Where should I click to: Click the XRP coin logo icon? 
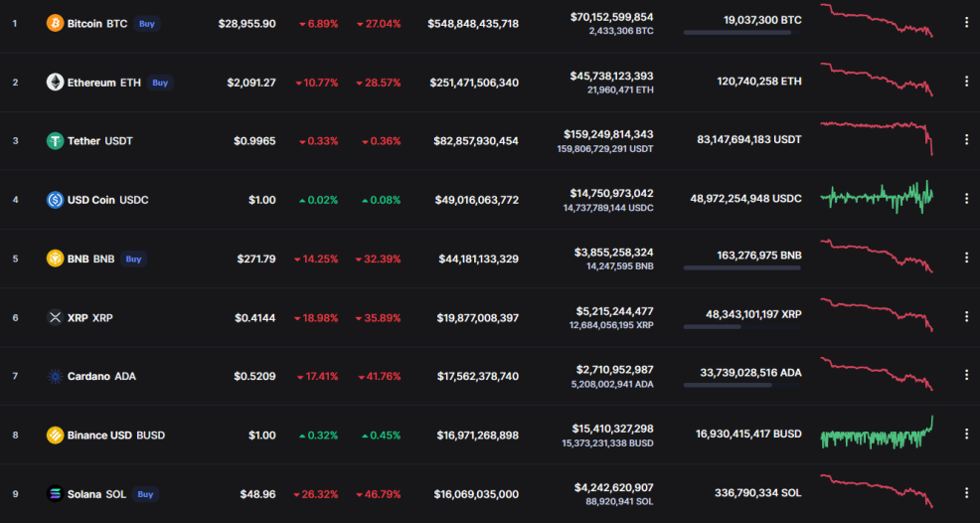tap(55, 317)
